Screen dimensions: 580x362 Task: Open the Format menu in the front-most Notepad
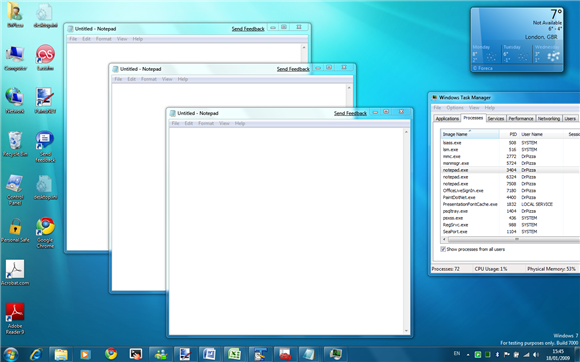pos(206,123)
